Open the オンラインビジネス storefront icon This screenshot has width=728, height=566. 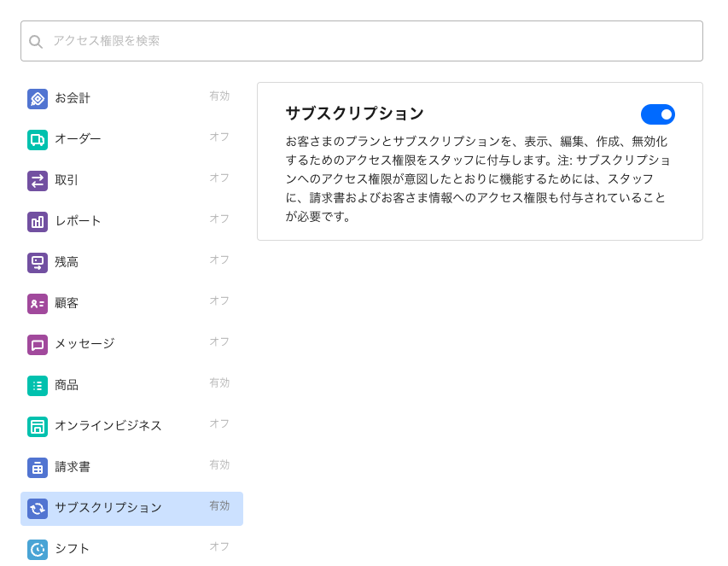[38, 427]
